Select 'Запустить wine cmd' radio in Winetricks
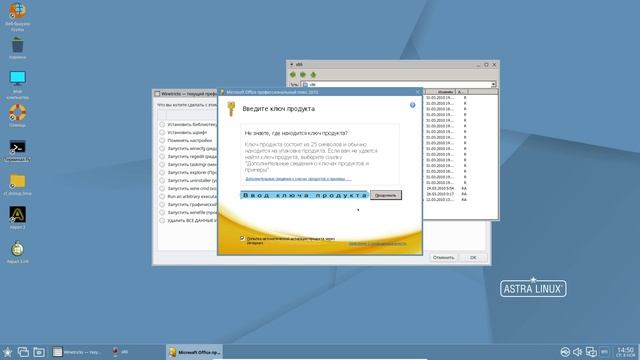 pyautogui.click(x=162, y=189)
